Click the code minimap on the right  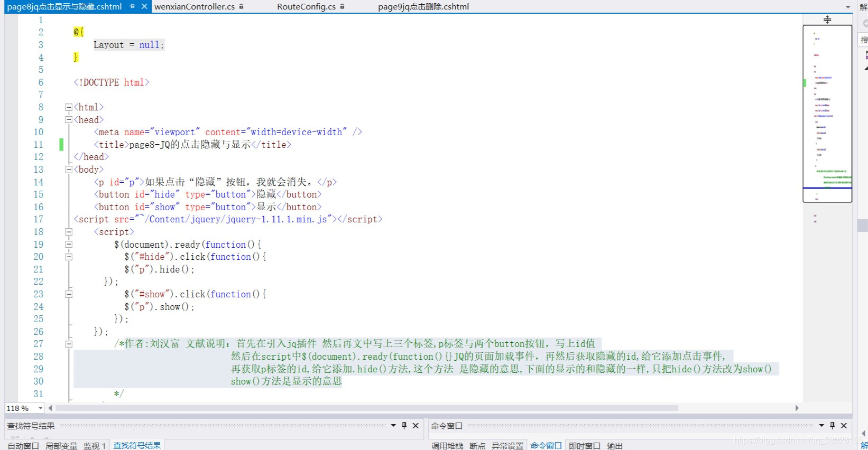click(x=827, y=114)
